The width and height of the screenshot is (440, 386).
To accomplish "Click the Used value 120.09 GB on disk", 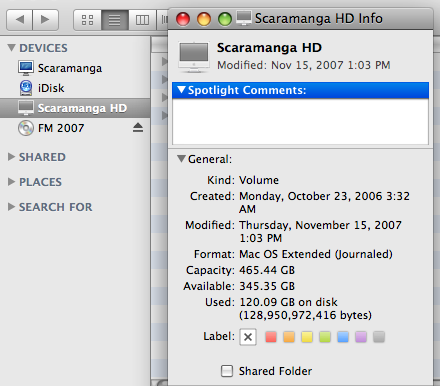I will pos(288,302).
